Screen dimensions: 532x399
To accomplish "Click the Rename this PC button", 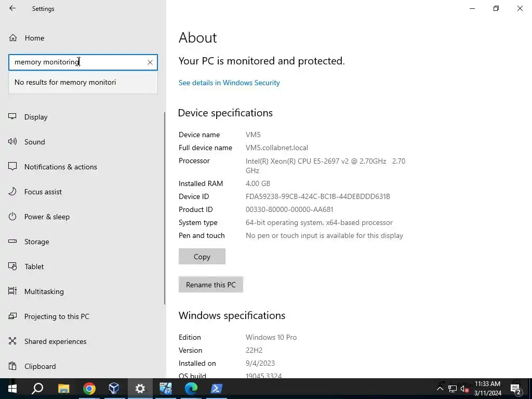I will tap(211, 285).
